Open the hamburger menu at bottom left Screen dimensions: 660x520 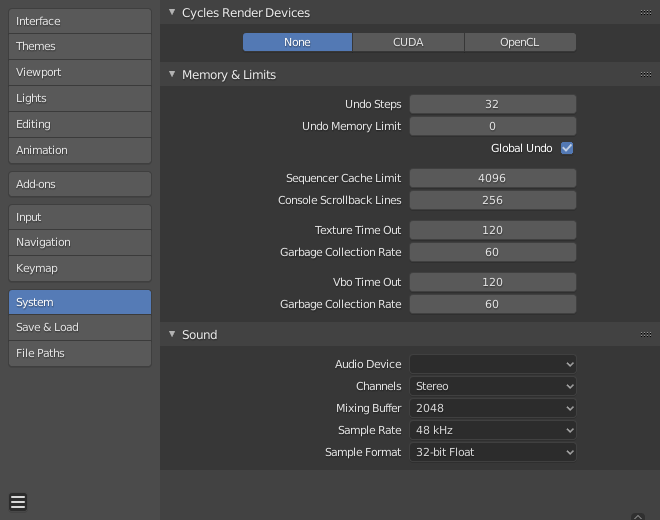pos(18,502)
